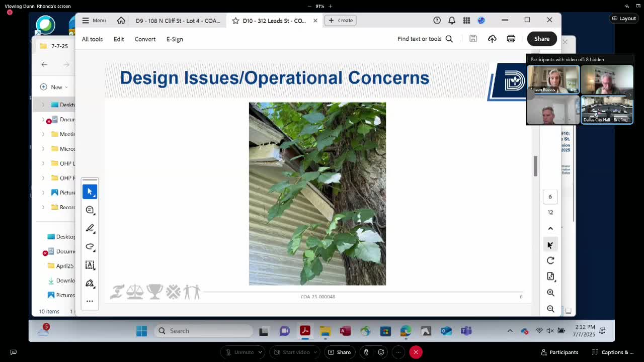Pick the highlighter pen tool

click(x=90, y=228)
